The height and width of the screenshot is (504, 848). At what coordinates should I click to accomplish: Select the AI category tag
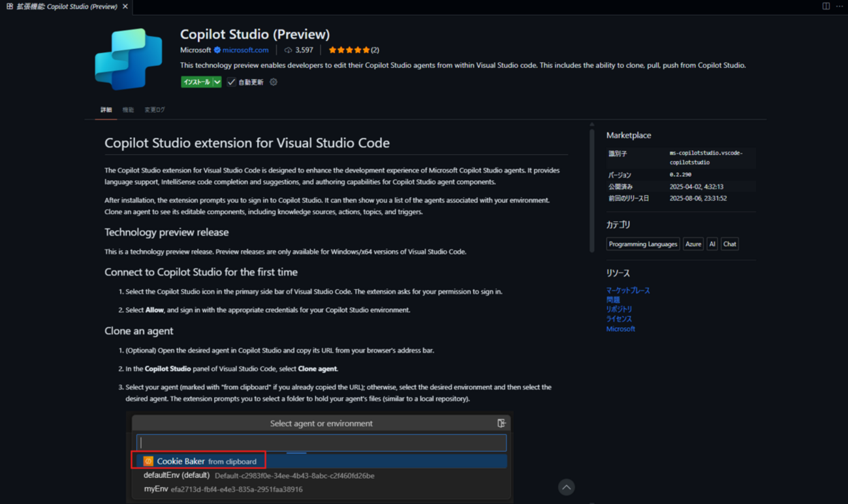coord(712,244)
